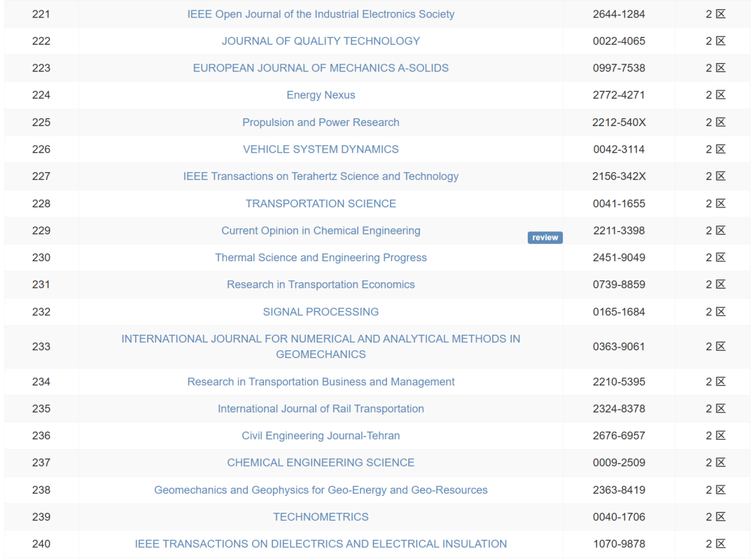
Task: Open IEEE TRANSACTIONS ON DIELECTRICS AND ELECTRICAL INSULATION
Action: pyautogui.click(x=321, y=544)
